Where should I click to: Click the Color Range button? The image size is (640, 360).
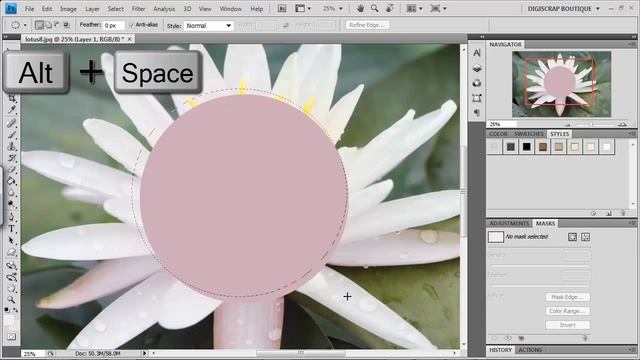click(567, 311)
